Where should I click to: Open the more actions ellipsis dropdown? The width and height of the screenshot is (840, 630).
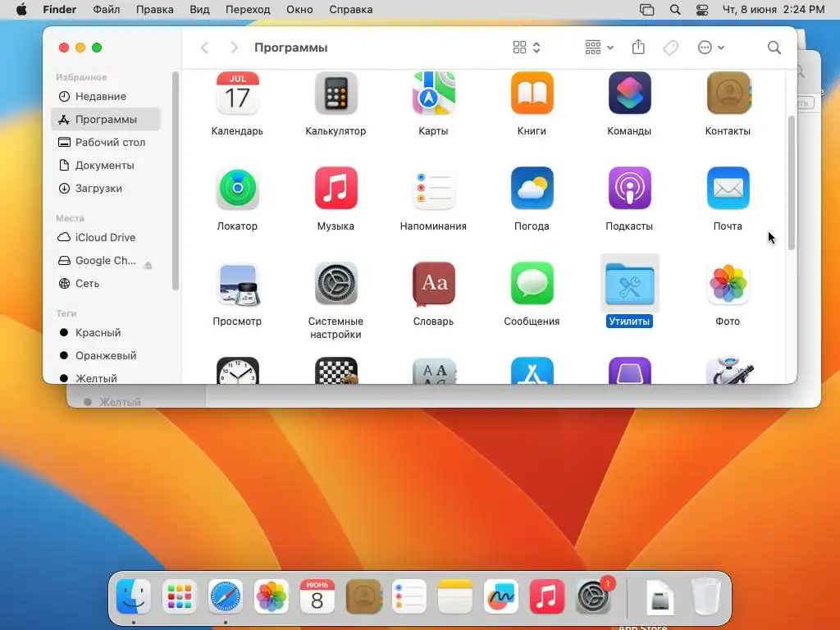711,48
